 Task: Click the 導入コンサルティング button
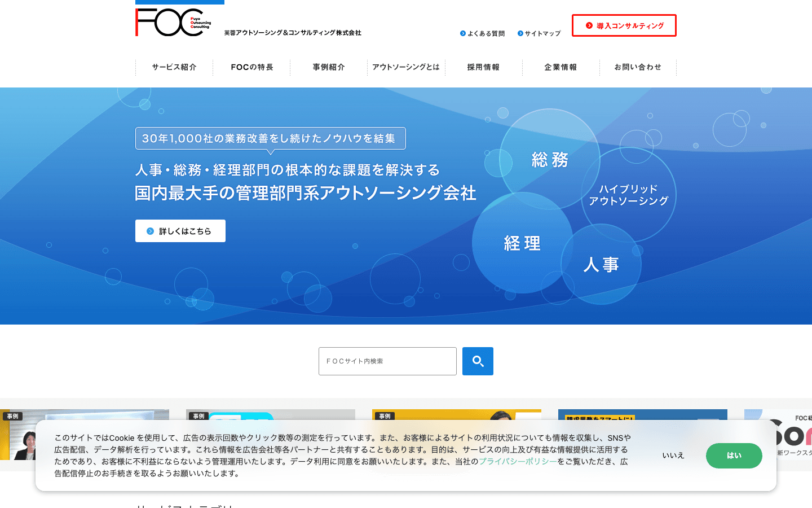click(x=624, y=25)
